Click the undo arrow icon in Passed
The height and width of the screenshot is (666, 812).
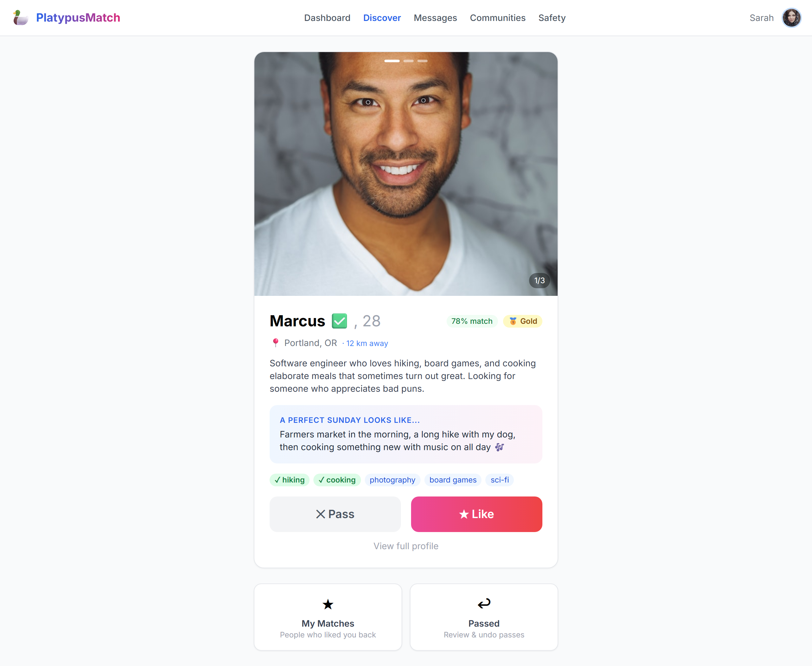[484, 604]
